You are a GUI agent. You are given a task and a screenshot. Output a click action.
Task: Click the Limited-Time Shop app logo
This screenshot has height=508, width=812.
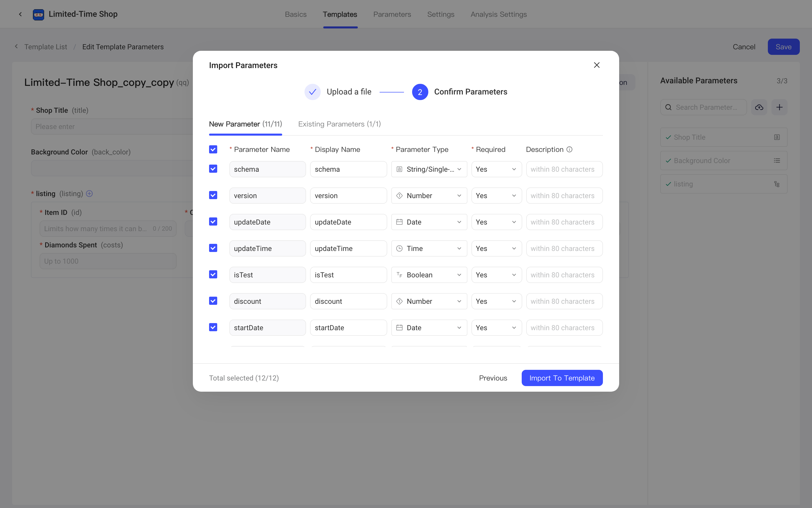click(x=39, y=14)
